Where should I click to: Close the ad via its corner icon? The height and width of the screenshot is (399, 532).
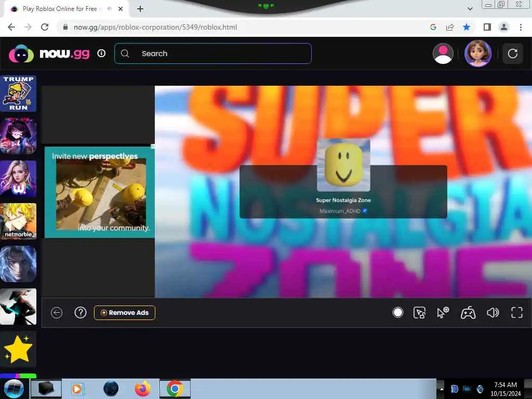(x=153, y=147)
